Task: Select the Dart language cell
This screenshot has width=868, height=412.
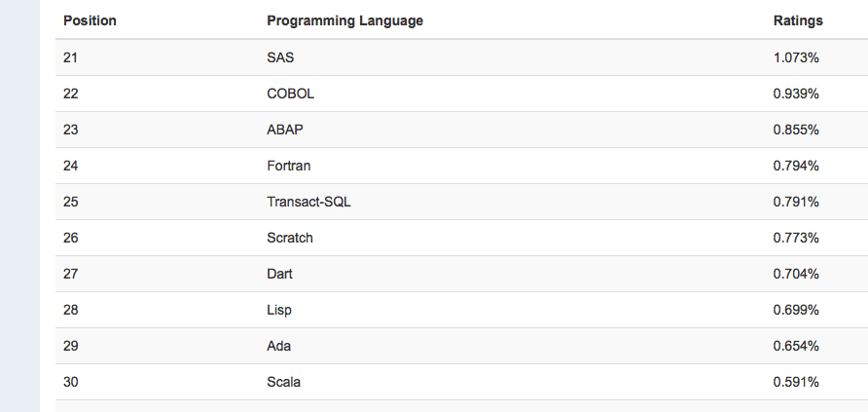Action: point(279,274)
